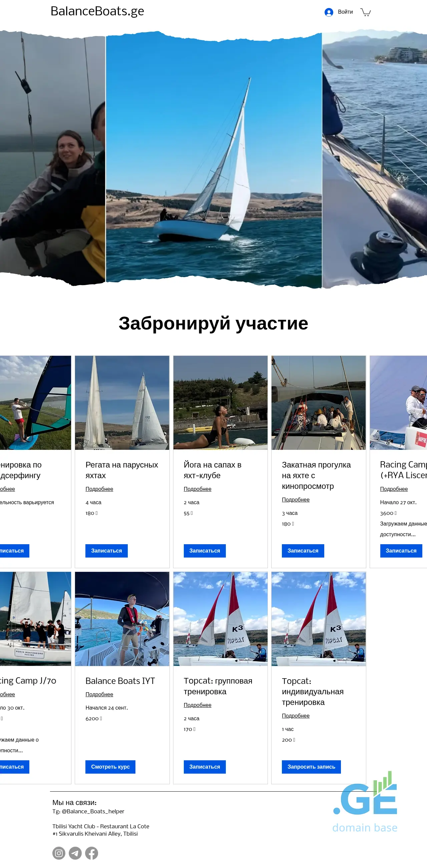Screen dimensions: 427x868
Task: Open the sunset cruise yacht thumbnail
Action: (x=319, y=403)
